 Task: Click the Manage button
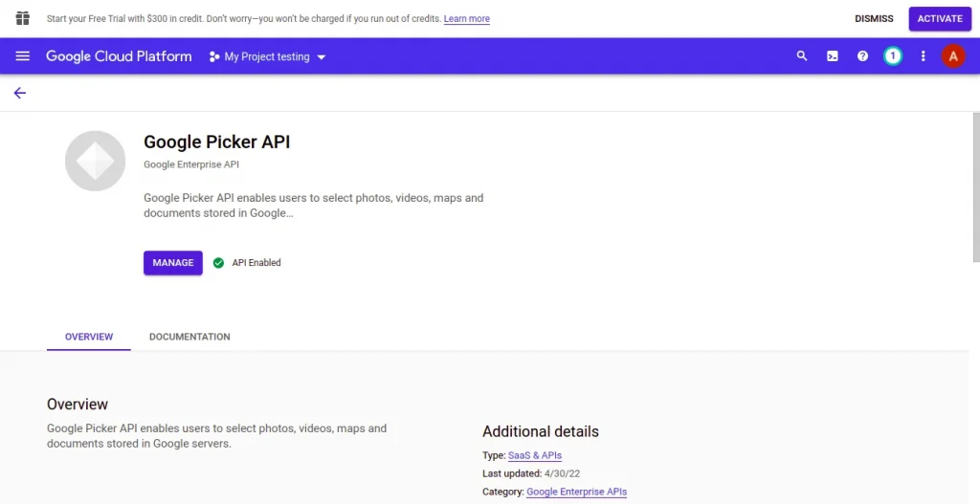pyautogui.click(x=173, y=263)
